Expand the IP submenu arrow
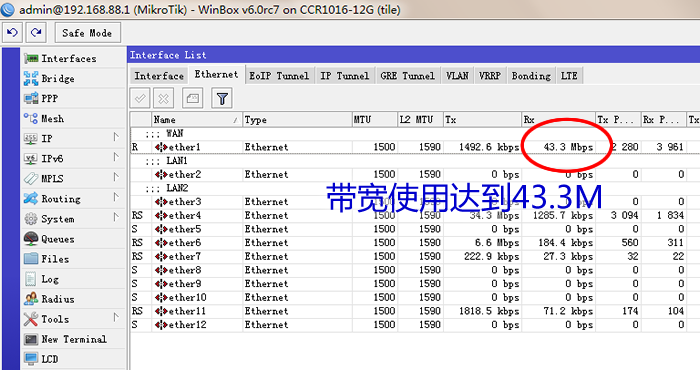The width and height of the screenshot is (700, 370). [116, 137]
